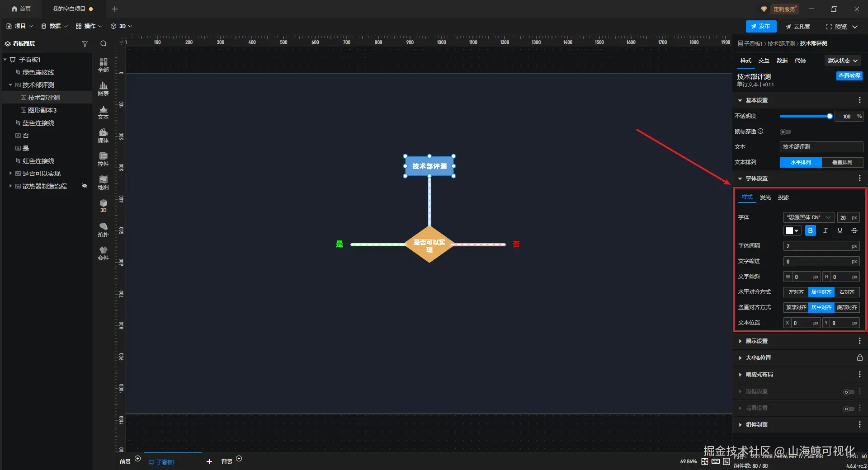
Task: Click the 查看教程 tutorial button
Action: pyautogui.click(x=849, y=76)
